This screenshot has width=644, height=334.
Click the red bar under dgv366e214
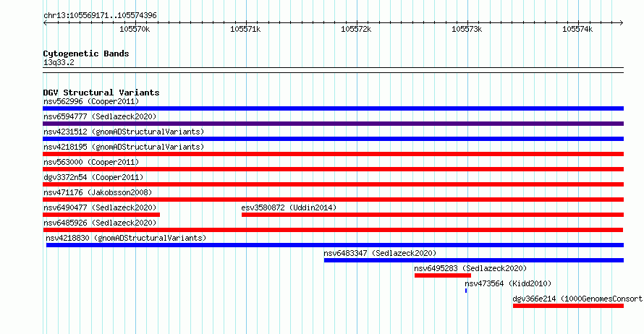[x=568, y=306]
